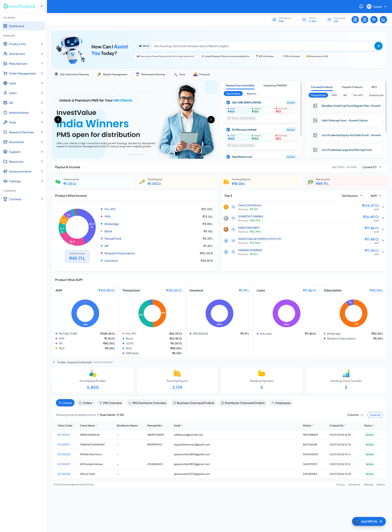Expand the Contests menu

[x=23, y=199]
